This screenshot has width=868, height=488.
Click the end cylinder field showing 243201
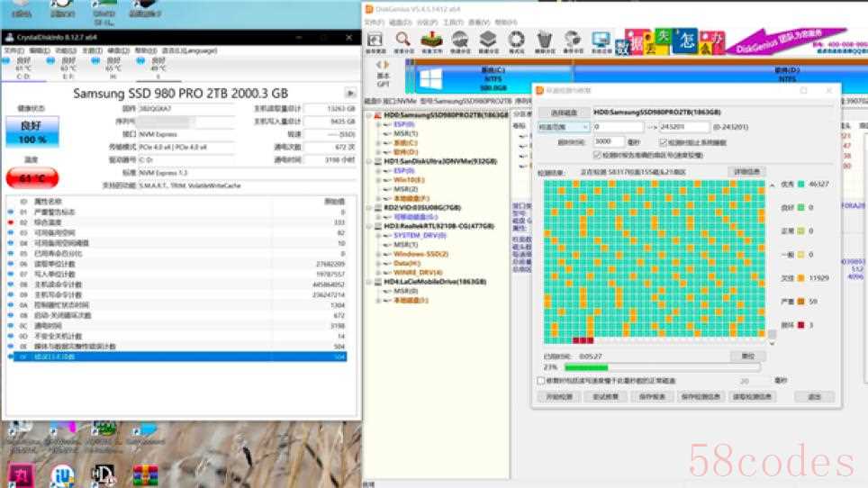pos(683,127)
